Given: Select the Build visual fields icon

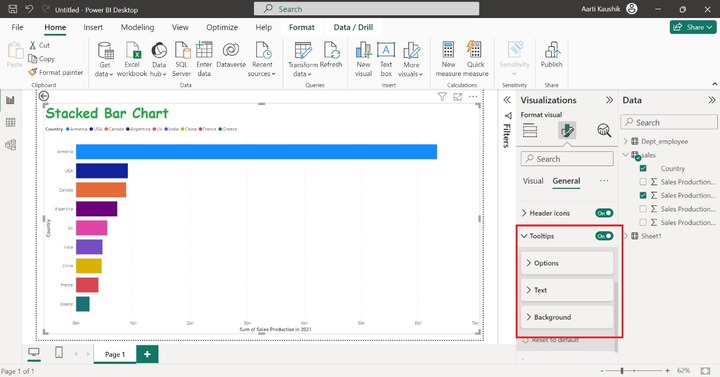Looking at the screenshot, I should pyautogui.click(x=529, y=130).
